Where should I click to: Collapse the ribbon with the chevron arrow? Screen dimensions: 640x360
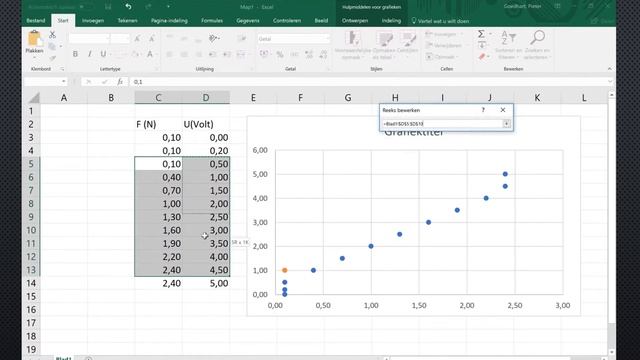tap(609, 69)
